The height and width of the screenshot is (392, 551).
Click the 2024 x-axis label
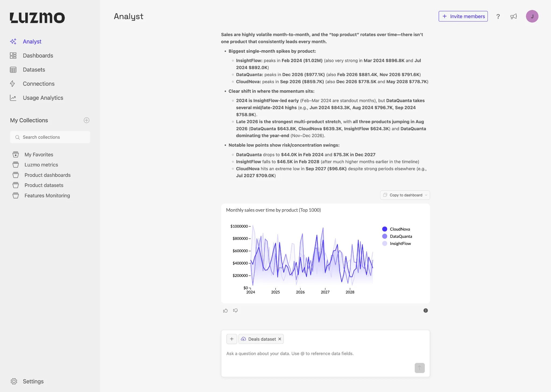click(250, 292)
